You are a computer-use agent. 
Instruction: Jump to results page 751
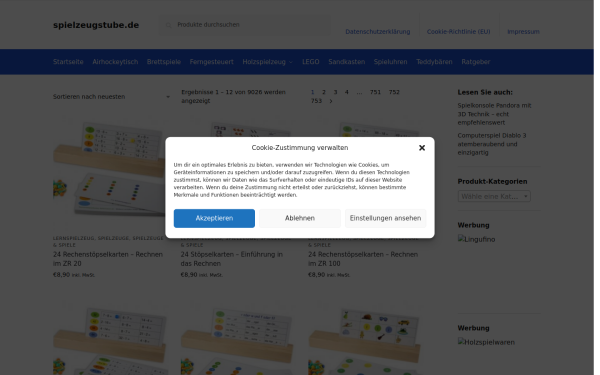point(375,92)
